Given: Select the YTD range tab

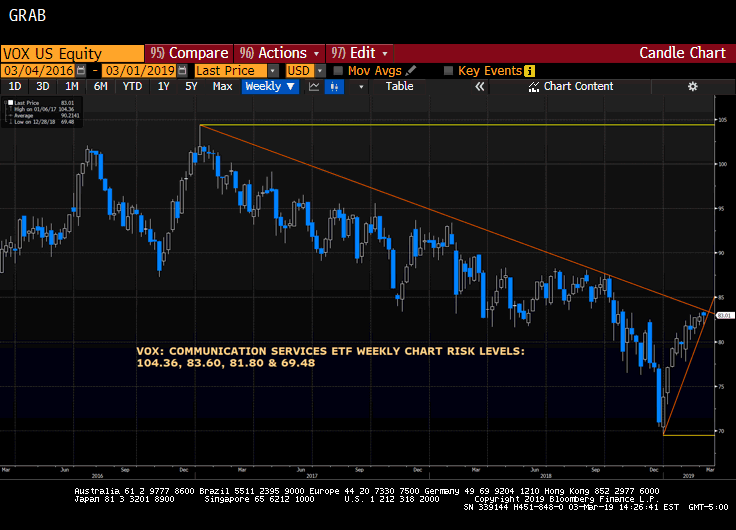Looking at the screenshot, I should point(132,86).
